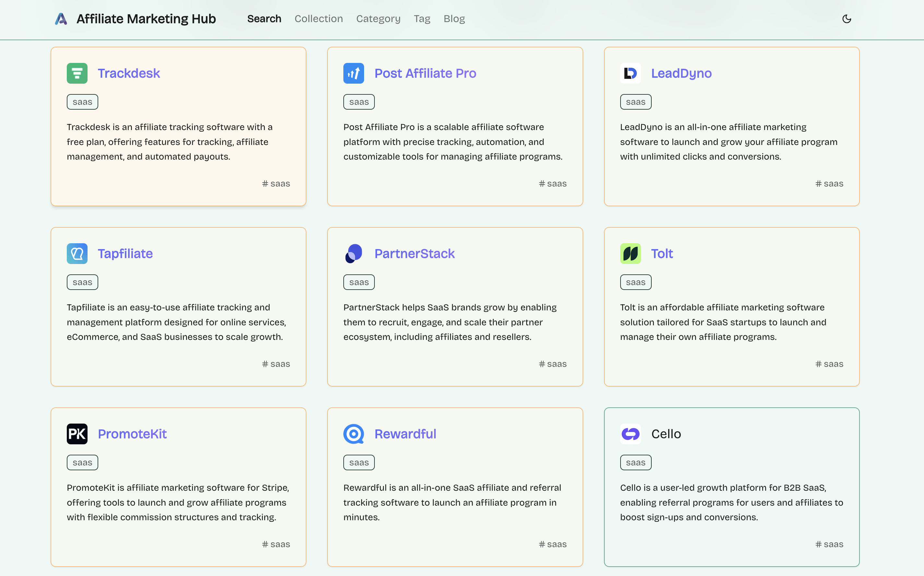Click the Tapfiliate description text
The height and width of the screenshot is (576, 924).
pos(177,322)
